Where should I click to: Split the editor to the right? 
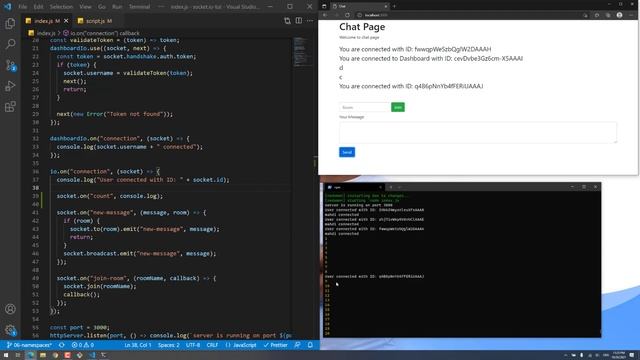(299, 21)
